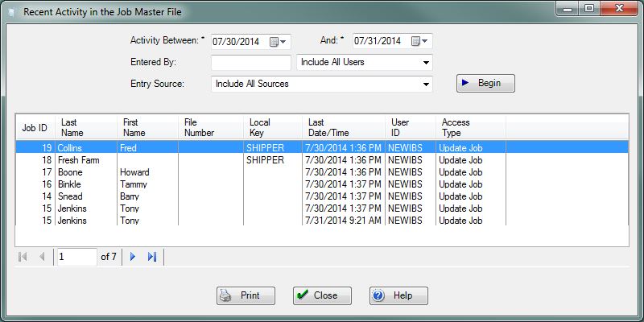Screen dimensions: 644x322
Task: Click the Entered By text field
Action: pos(250,62)
